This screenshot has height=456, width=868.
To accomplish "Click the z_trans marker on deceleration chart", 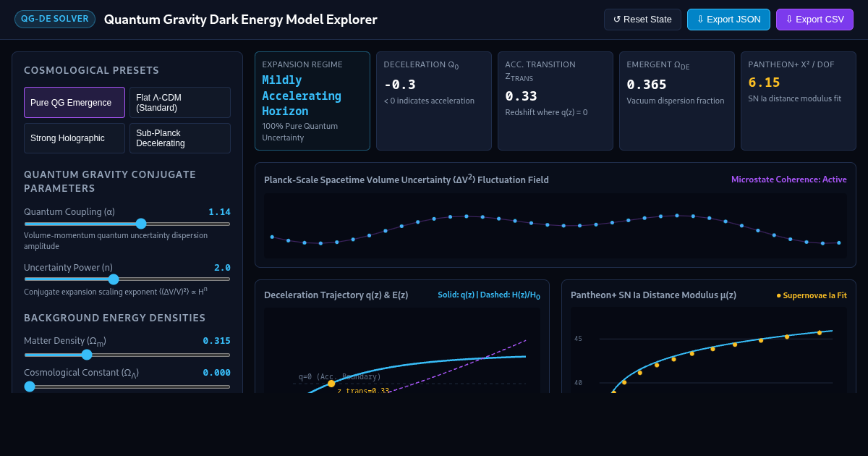I will [x=331, y=384].
